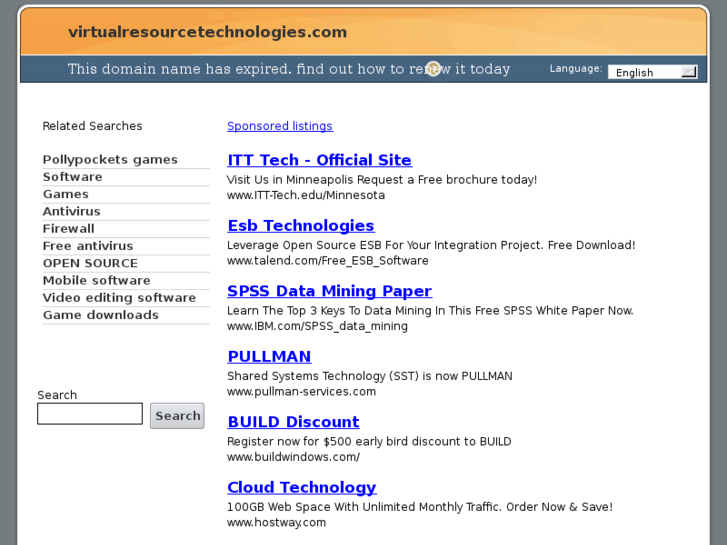Select Game downloads related search
This screenshot has height=545, width=727.
[101, 315]
